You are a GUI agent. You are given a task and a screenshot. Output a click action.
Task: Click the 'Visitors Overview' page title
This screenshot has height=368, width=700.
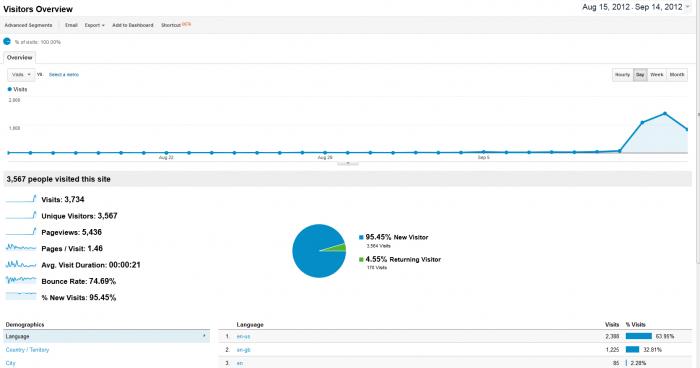pyautogui.click(x=38, y=9)
